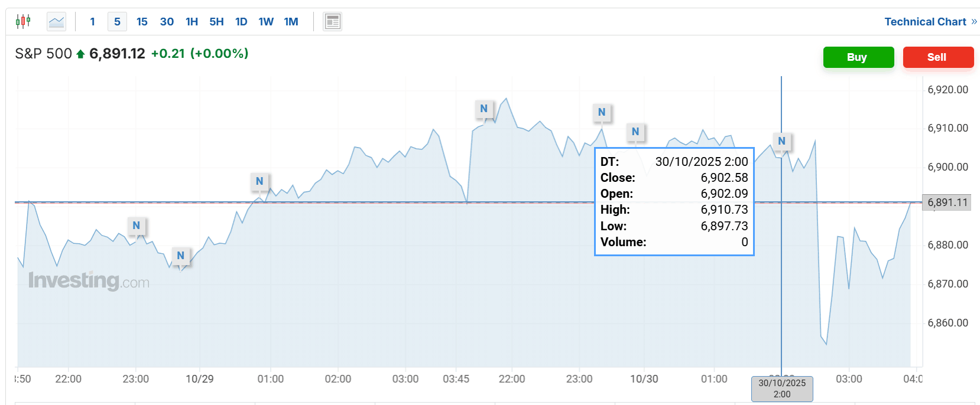Toggle the news display icon in toolbar

tap(332, 22)
